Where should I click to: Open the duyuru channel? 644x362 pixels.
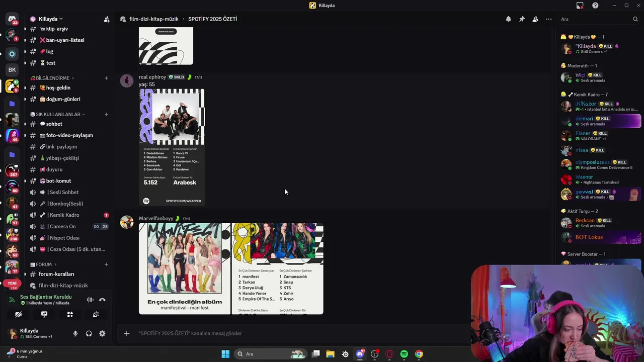click(x=69, y=169)
